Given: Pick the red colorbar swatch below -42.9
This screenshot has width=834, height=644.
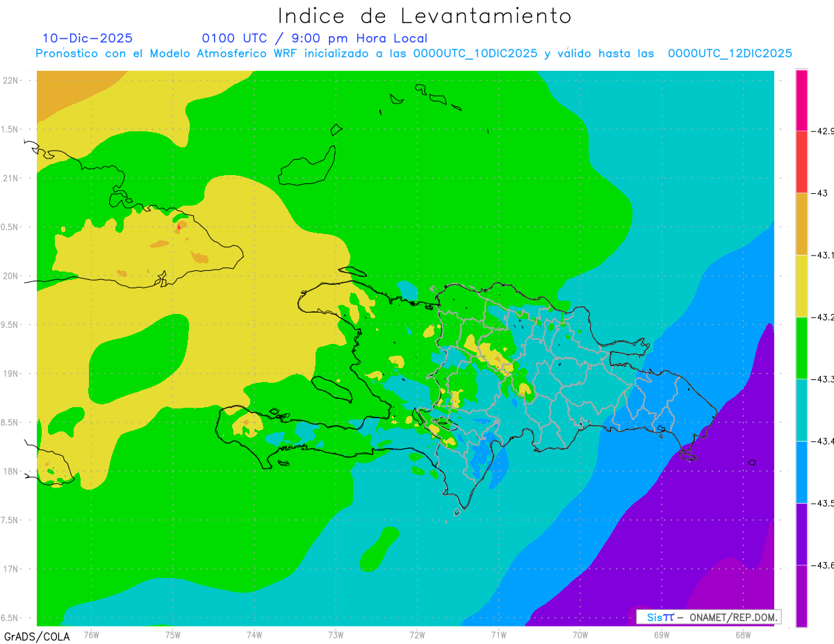Looking at the screenshot, I should pos(801,162).
